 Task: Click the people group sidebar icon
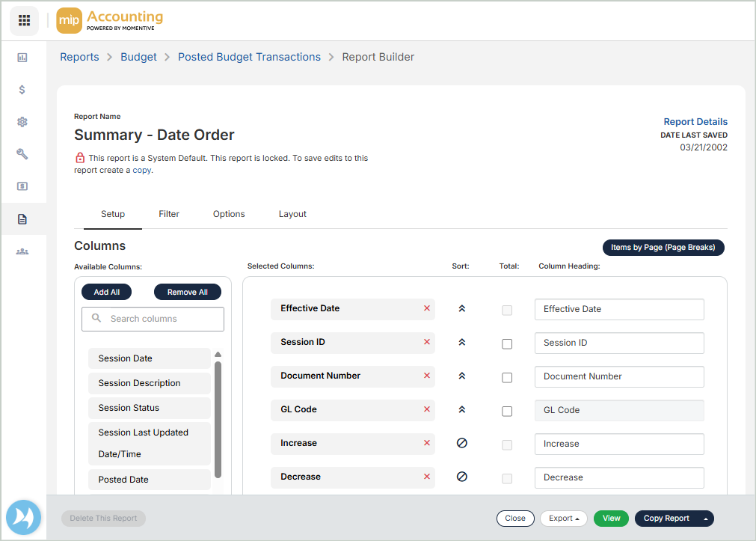(22, 251)
